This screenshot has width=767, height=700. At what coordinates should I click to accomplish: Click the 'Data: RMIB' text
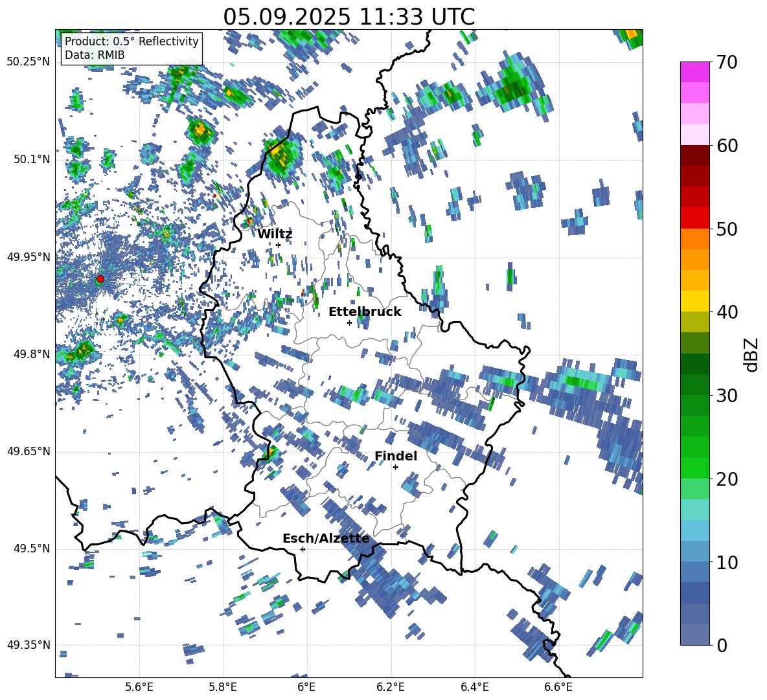(x=95, y=55)
